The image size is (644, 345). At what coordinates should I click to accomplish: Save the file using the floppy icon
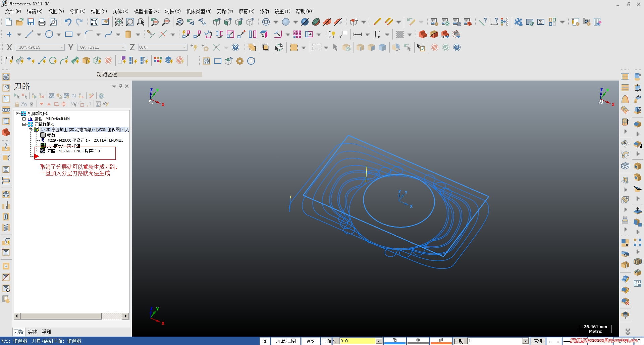[31, 22]
